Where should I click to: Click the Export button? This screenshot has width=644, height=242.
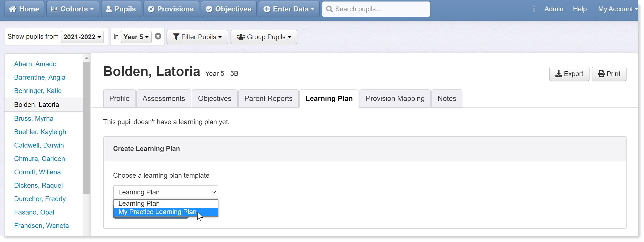(569, 74)
